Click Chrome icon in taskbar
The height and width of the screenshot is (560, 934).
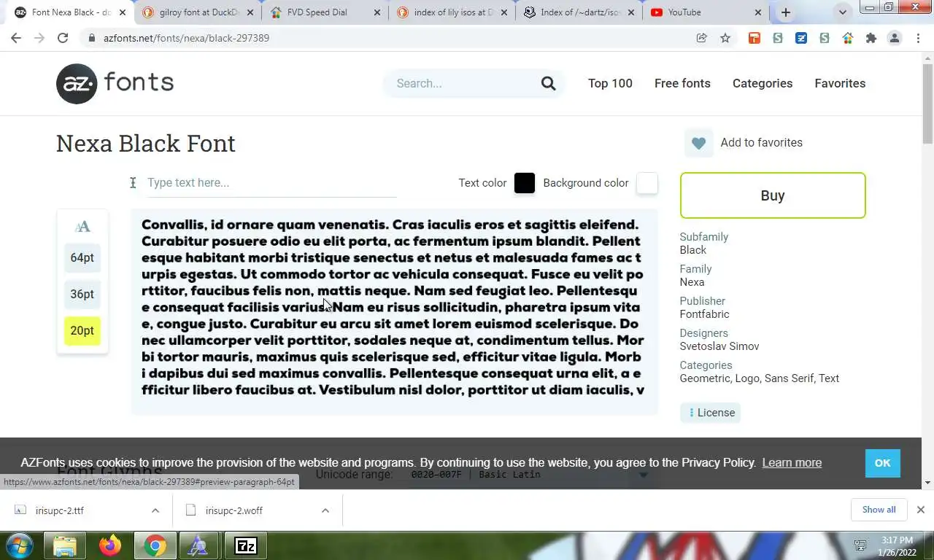(155, 545)
